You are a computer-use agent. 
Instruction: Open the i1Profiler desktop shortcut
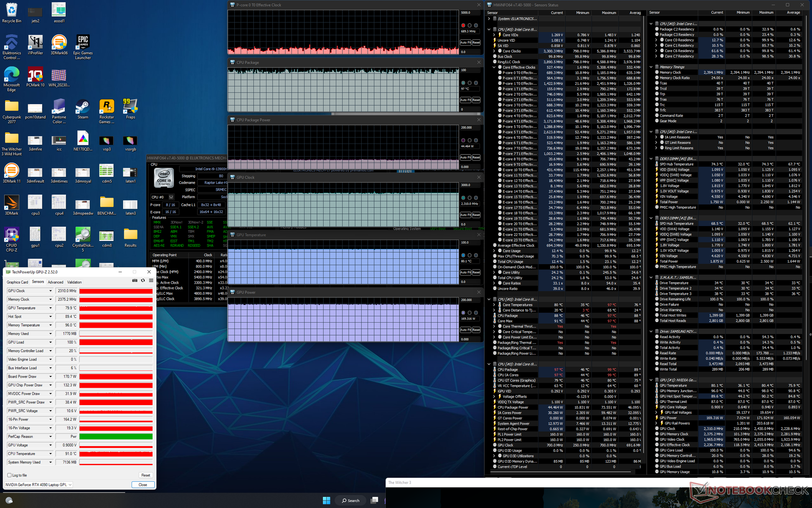click(x=36, y=45)
